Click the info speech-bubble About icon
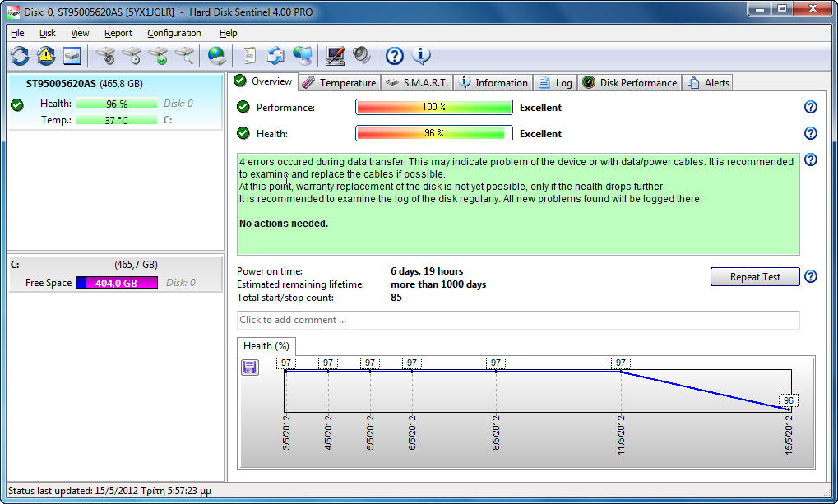Screen dimensions: 838x504 pyautogui.click(x=421, y=56)
